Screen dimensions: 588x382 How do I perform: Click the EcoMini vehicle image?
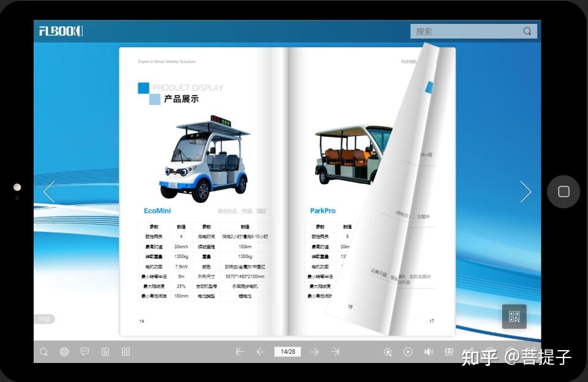coord(205,159)
